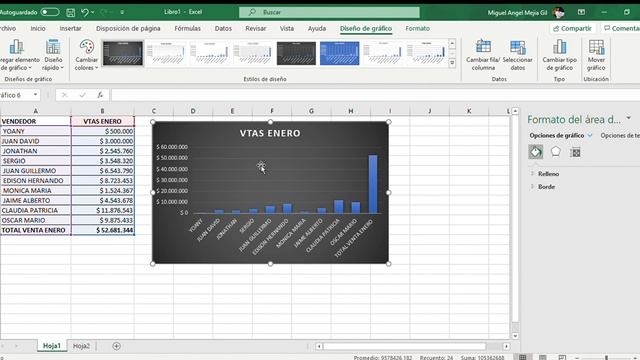Click the Compartir button
This screenshot has width=640, height=360.
click(573, 28)
